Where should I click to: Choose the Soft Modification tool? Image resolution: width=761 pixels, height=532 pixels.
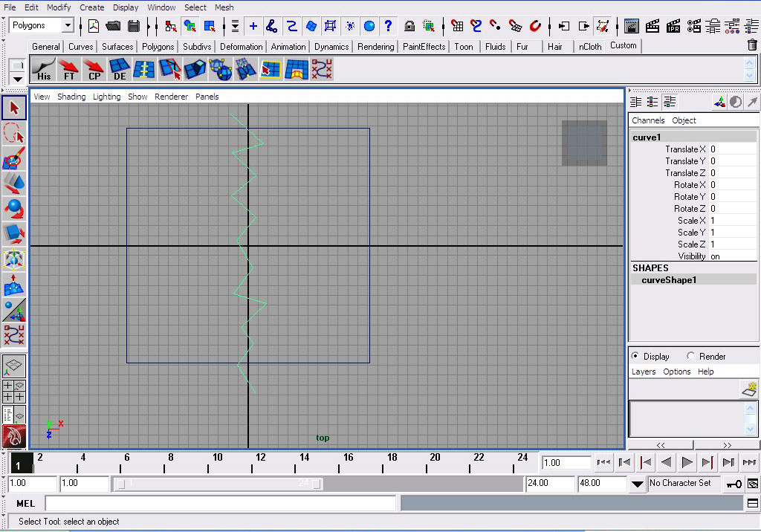14,285
